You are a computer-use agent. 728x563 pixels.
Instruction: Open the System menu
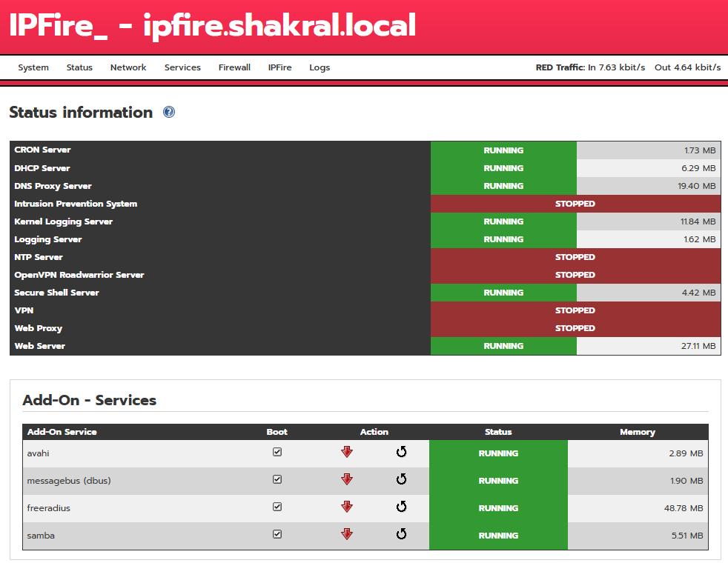click(x=33, y=67)
